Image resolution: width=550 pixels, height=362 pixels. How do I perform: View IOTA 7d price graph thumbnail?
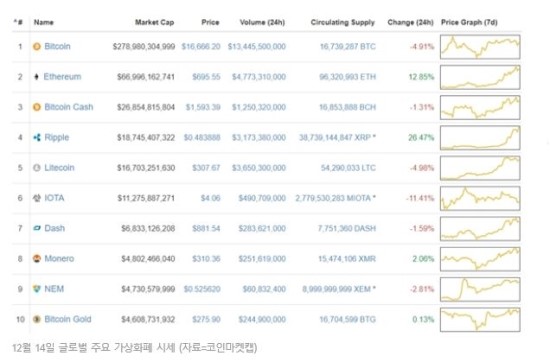(480, 199)
